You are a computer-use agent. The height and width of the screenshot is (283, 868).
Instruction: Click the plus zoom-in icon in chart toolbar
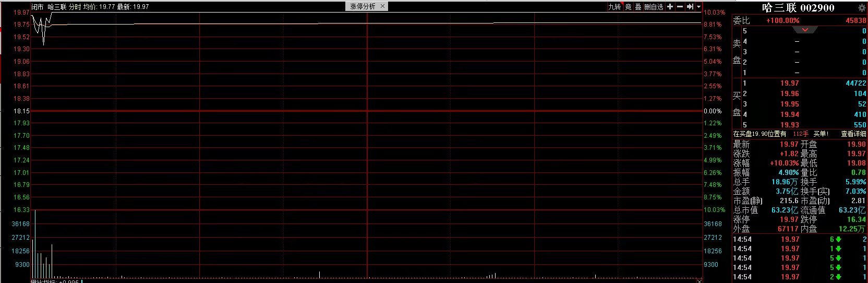tap(670, 7)
